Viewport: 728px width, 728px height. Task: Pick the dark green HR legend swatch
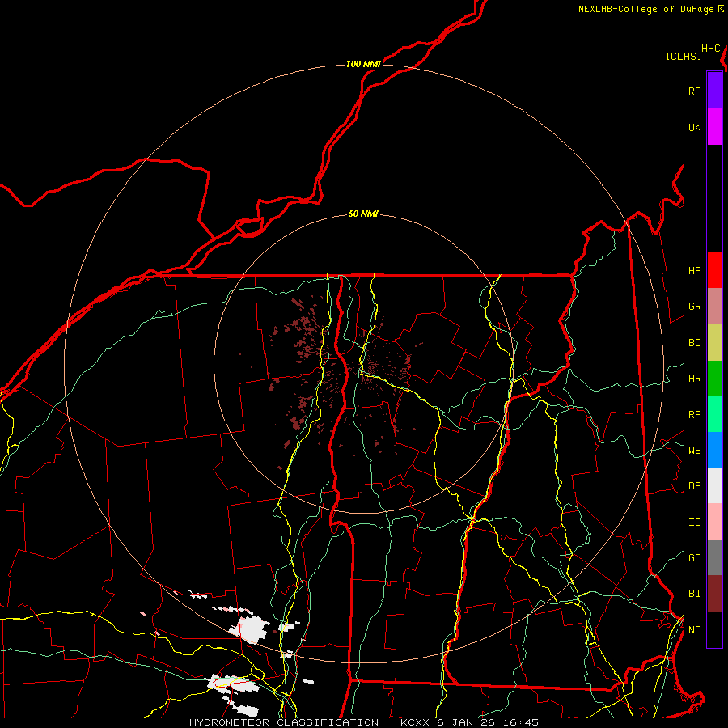[x=714, y=378]
